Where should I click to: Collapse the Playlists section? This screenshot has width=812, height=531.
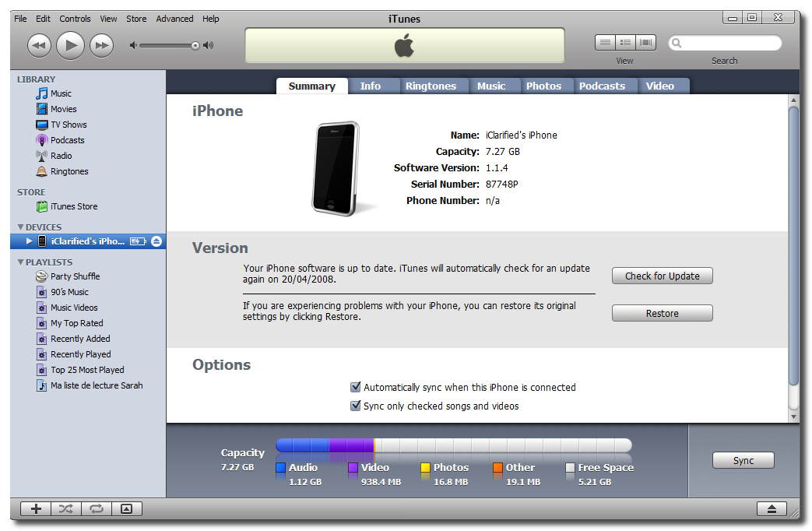20,262
